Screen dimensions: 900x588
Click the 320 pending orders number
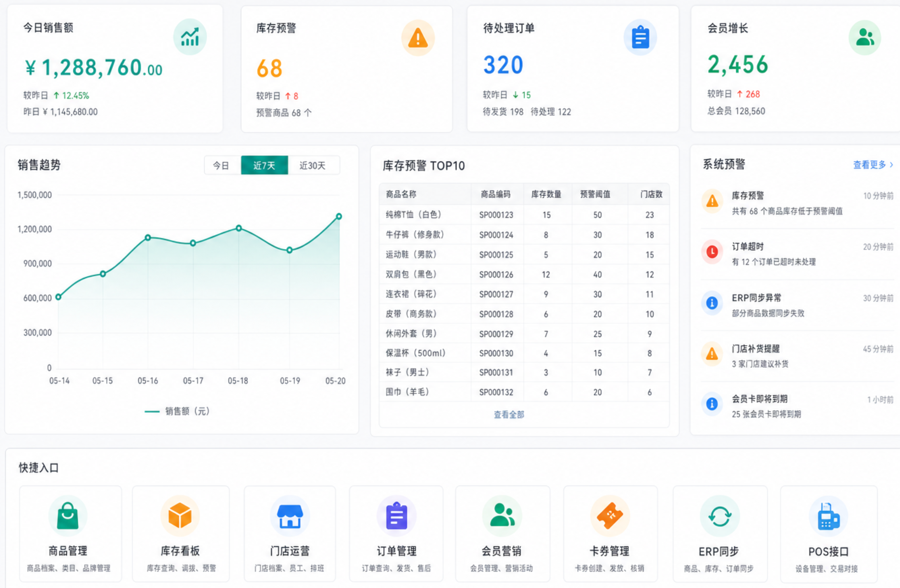tap(503, 65)
